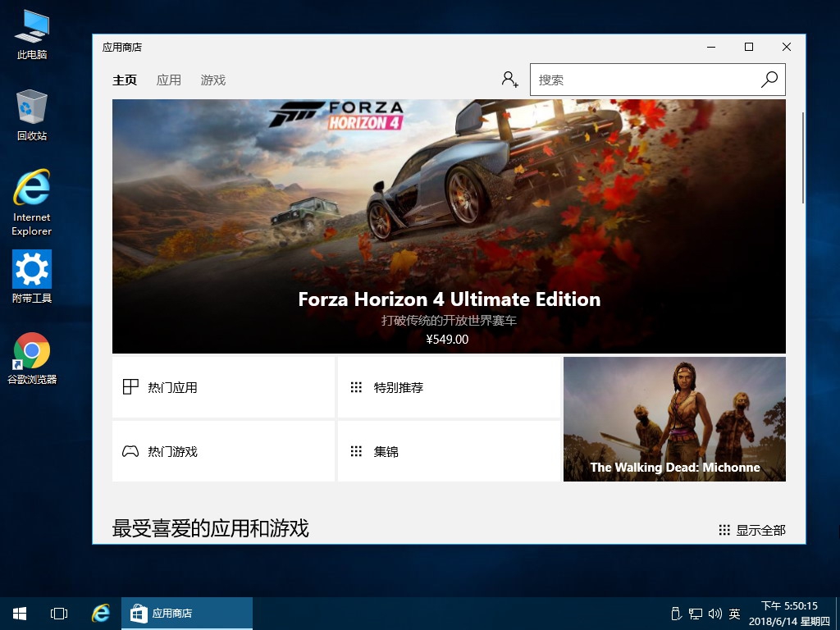Viewport: 840px width, 630px height.
Task: Select the 此电脑 desktop icon
Action: [x=32, y=34]
